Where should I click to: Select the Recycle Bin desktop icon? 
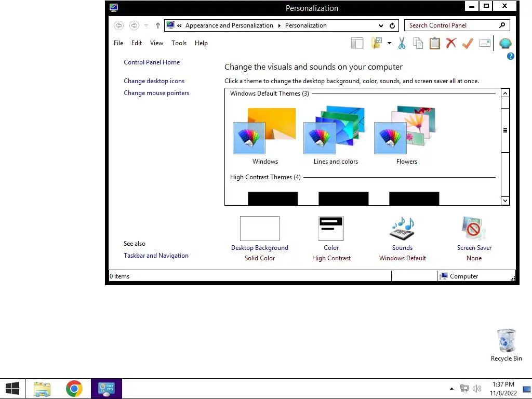click(x=506, y=345)
